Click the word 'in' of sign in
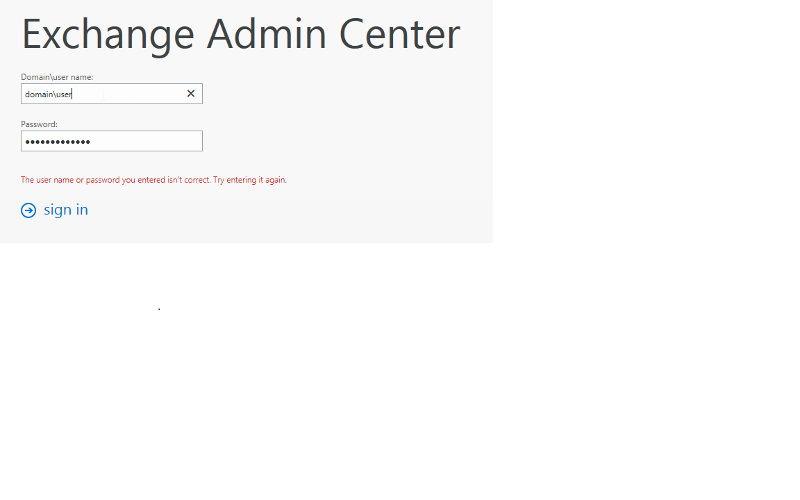 pos(82,210)
